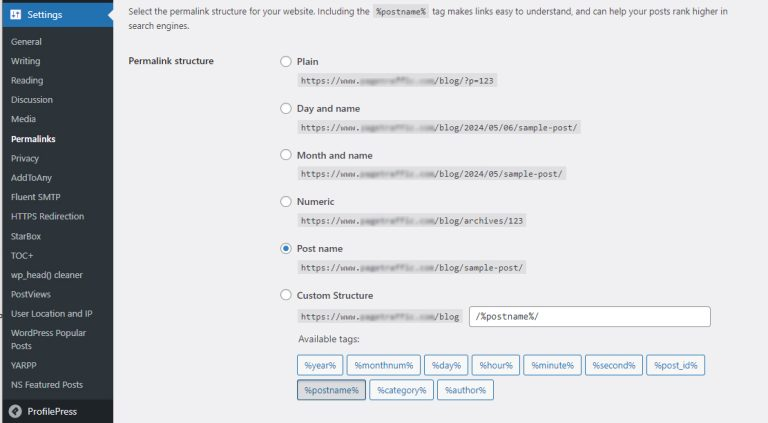768x423 pixels.
Task: Select the Plain permalink radio button
Action: 286,62
